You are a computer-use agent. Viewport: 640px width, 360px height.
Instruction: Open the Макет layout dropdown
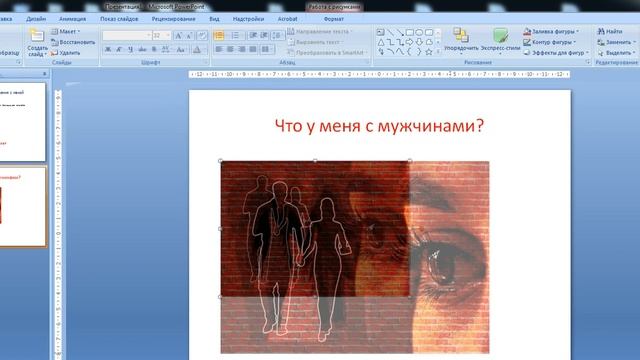(65, 31)
